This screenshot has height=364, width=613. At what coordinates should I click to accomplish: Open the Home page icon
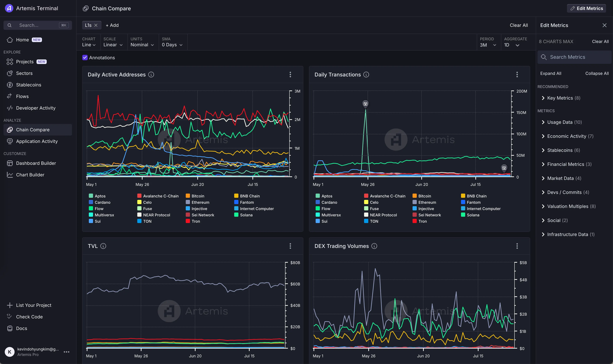(10, 40)
